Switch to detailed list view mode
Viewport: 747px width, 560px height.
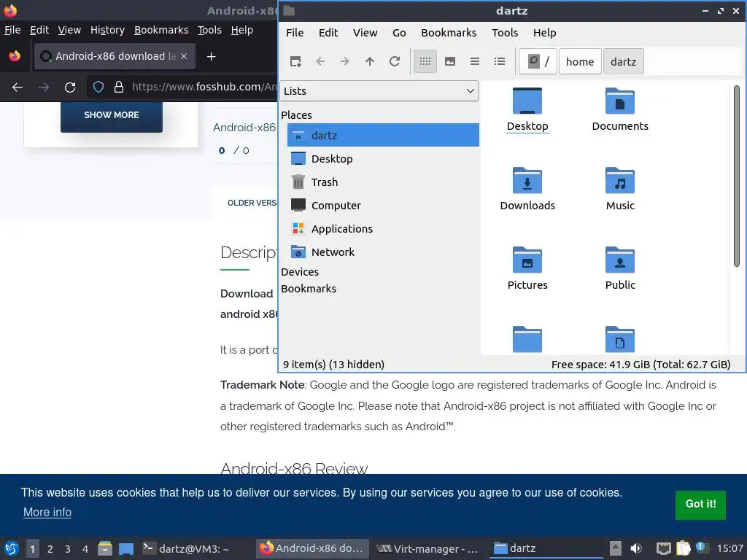pos(499,61)
